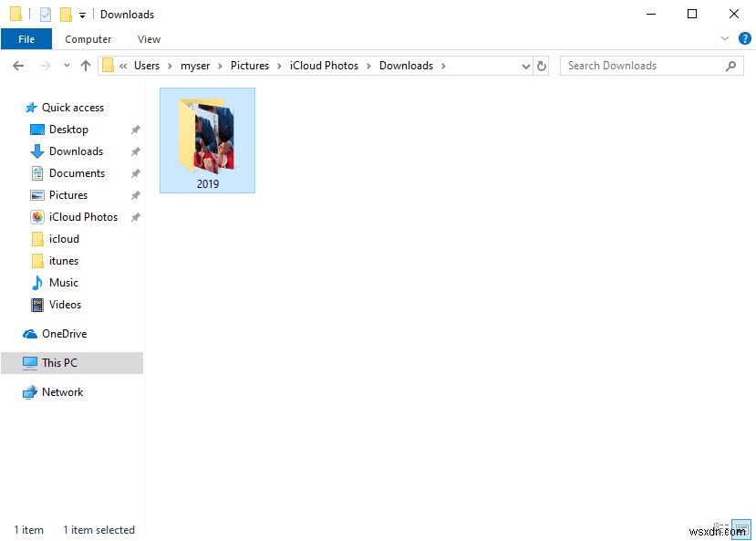Open iCloud Photos in navigation pane
Screen dimensions: 756x541
pyautogui.click(x=83, y=217)
